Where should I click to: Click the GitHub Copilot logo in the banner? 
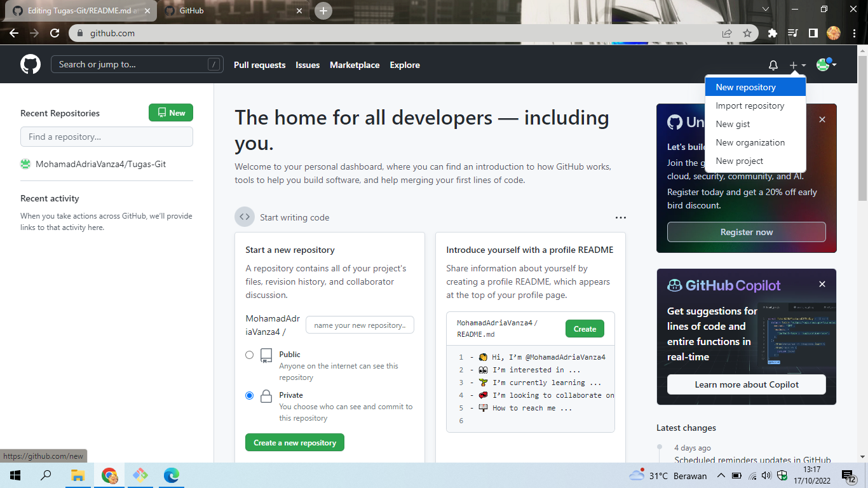676,285
